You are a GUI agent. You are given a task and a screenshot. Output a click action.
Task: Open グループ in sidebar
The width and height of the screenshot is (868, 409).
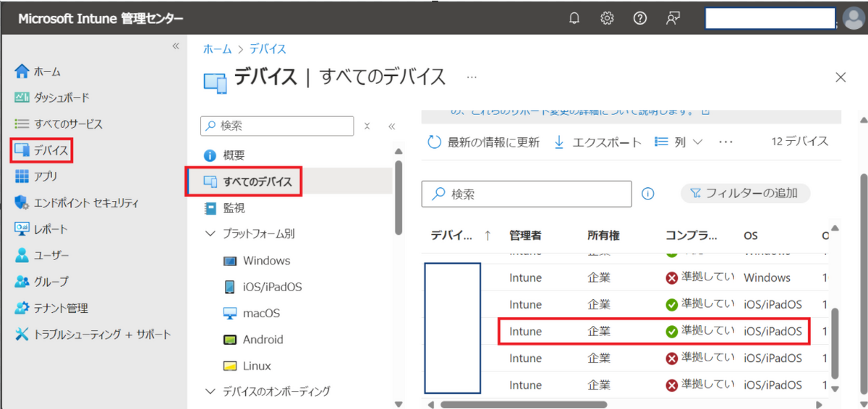[41, 281]
